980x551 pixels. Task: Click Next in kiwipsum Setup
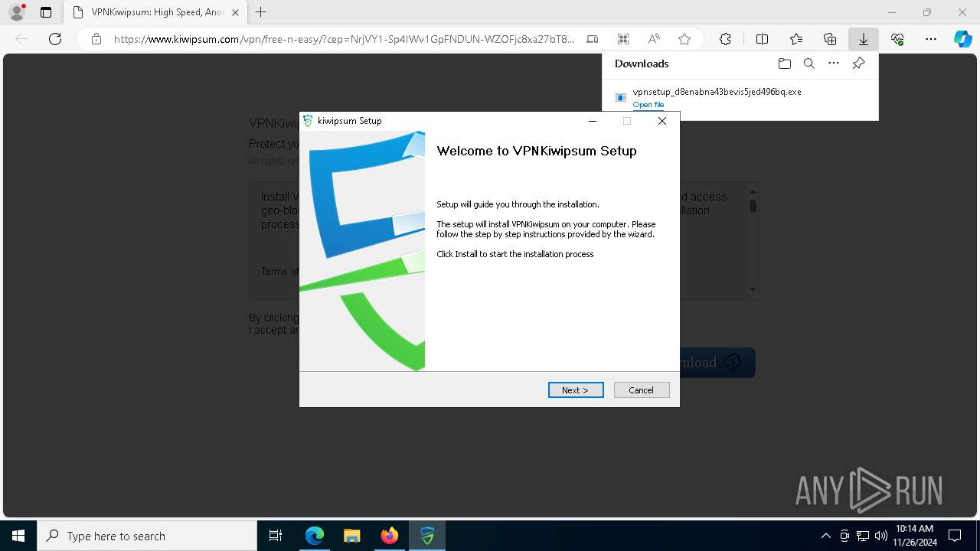[x=576, y=390]
